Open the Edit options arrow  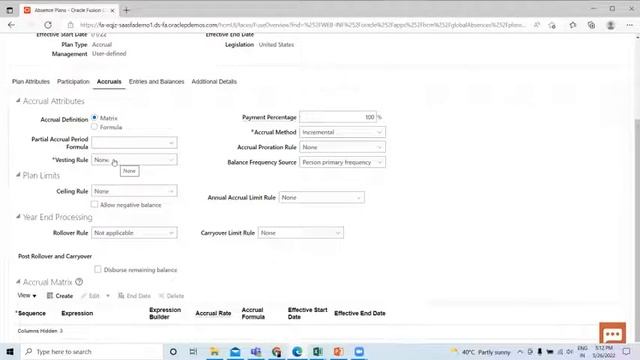tap(108, 296)
